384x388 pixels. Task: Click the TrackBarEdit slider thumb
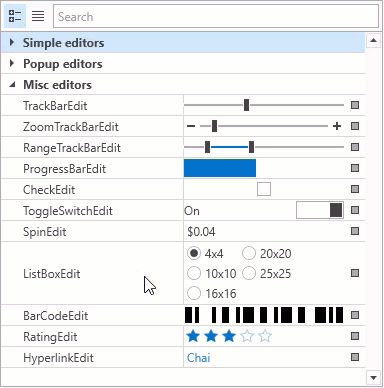[246, 105]
